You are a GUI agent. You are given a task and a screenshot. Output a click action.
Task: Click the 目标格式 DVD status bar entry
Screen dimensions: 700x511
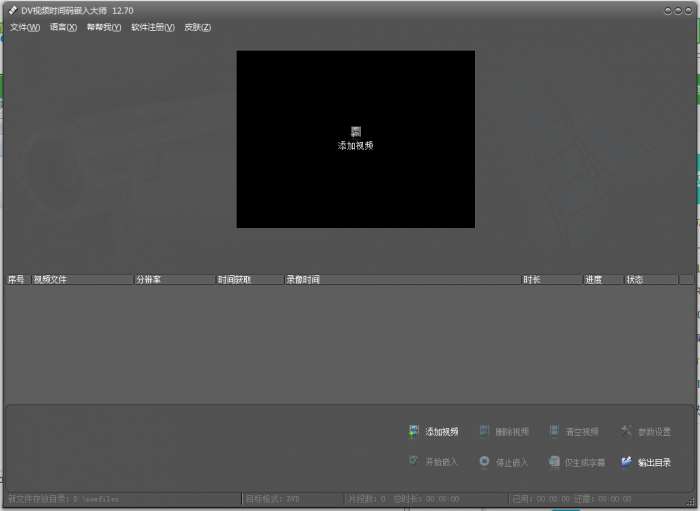coord(272,499)
